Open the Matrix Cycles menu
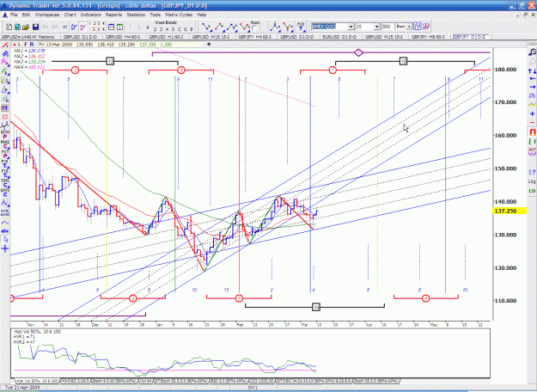Screen dimensions: 537x392 [x=179, y=15]
